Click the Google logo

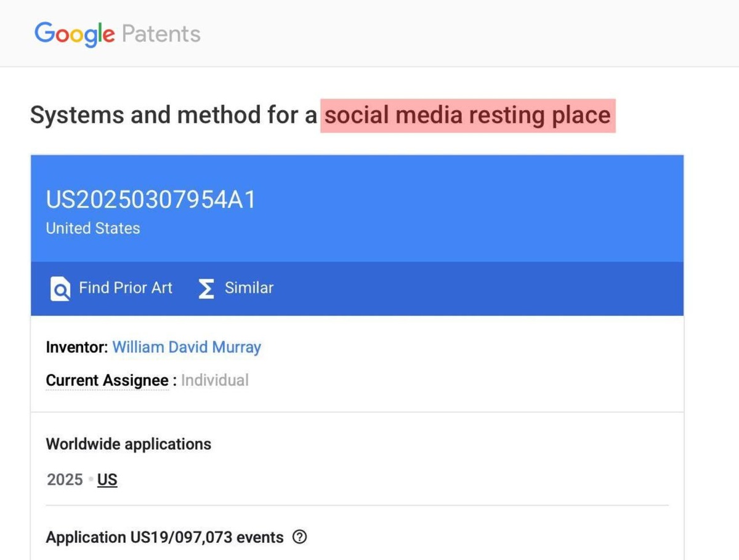[74, 33]
